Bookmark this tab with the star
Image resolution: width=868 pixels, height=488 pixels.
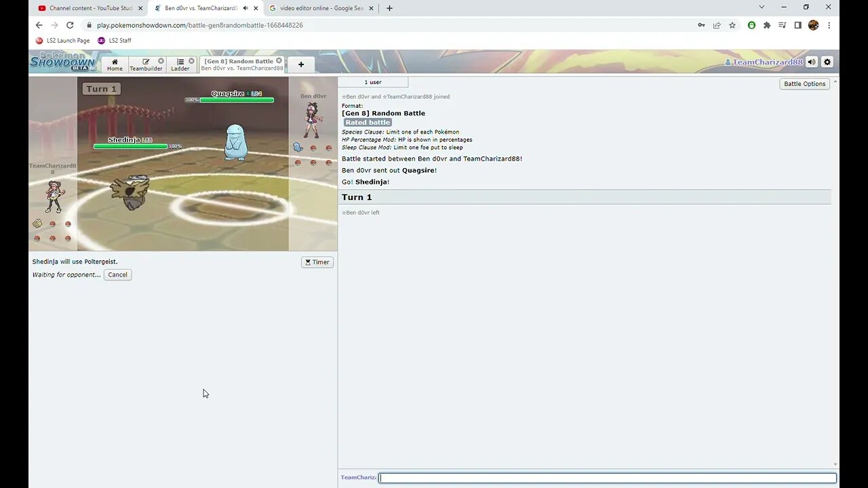(x=732, y=25)
